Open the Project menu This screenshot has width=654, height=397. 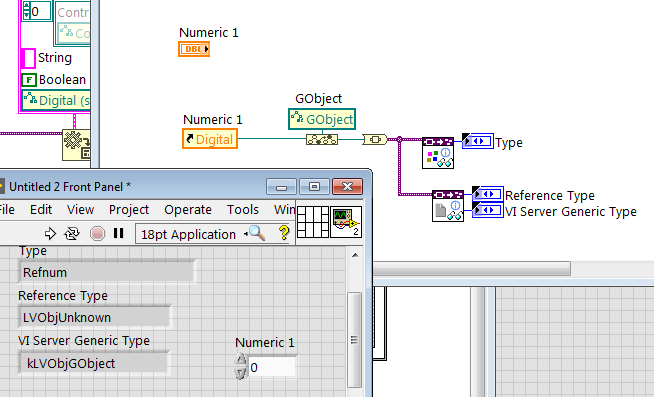[x=129, y=209]
